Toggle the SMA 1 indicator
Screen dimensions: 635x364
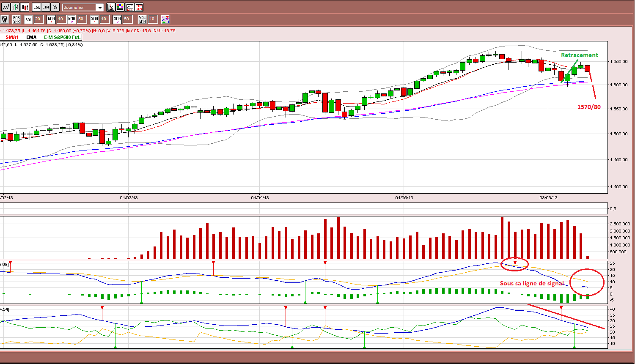click(x=94, y=19)
